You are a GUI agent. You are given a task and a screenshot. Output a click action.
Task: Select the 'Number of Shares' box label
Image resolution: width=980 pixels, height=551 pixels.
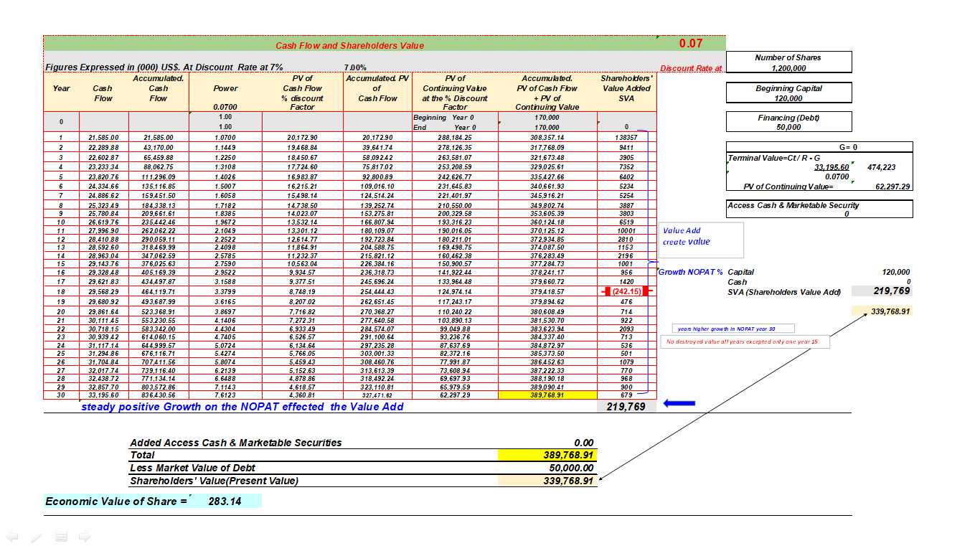click(788, 57)
